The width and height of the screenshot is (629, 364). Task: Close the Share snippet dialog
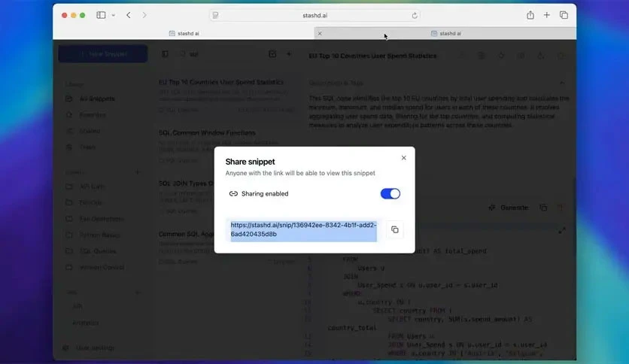click(x=403, y=158)
